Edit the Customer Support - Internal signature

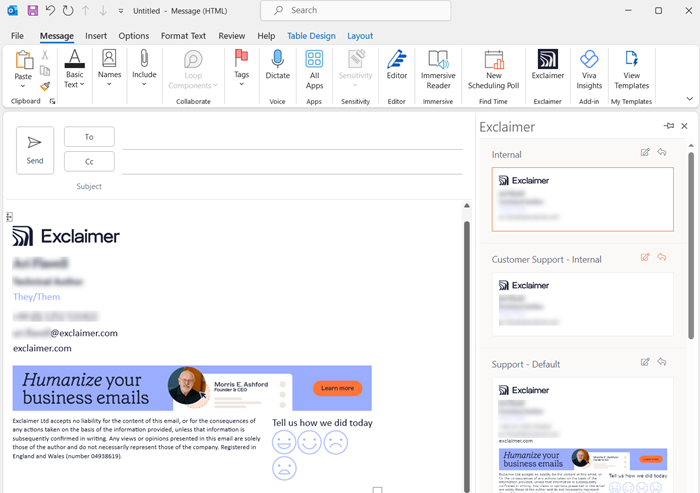point(645,257)
